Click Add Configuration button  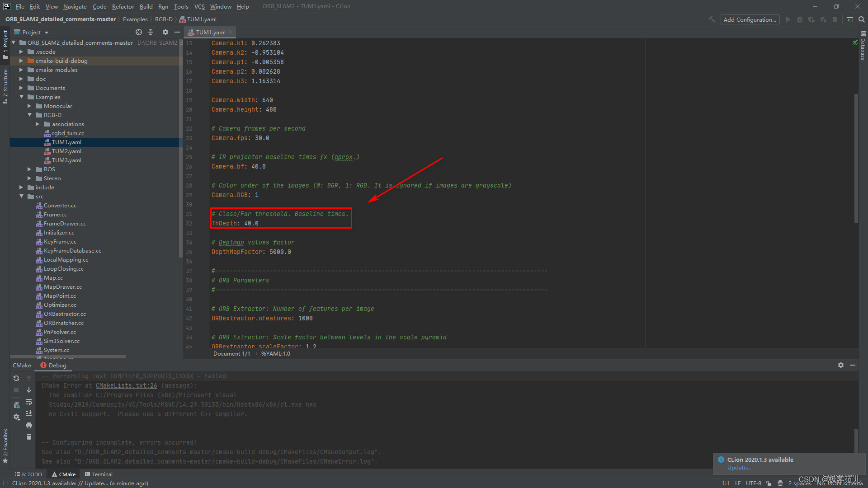pos(750,19)
